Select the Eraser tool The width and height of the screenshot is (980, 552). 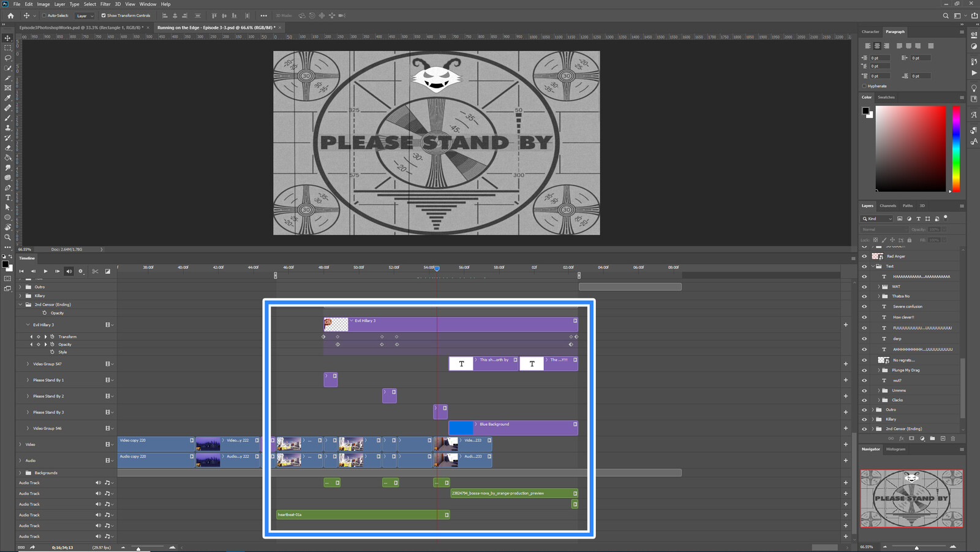8,148
